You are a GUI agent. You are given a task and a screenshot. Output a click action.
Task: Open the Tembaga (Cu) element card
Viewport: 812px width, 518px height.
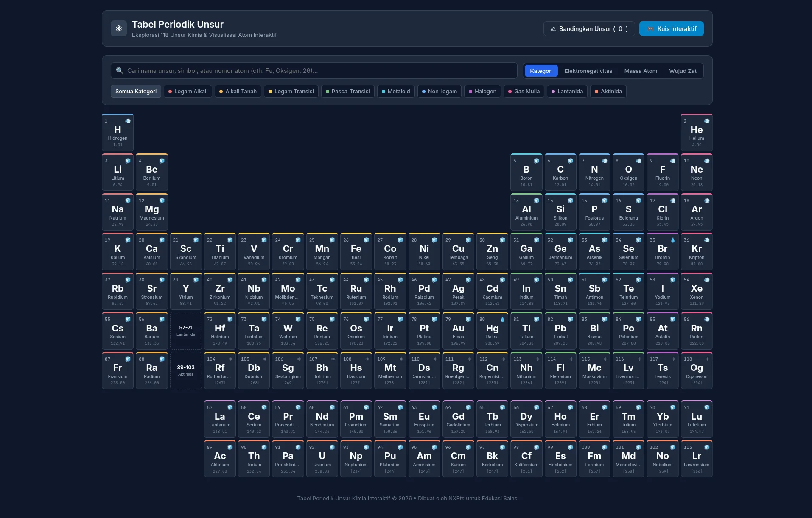pos(458,251)
